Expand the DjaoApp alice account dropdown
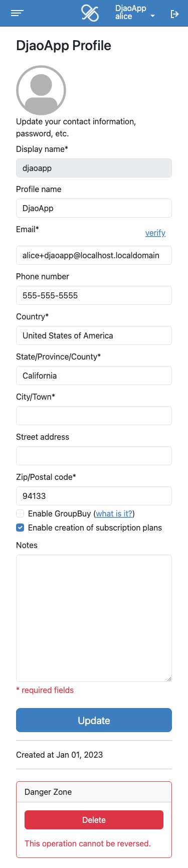 [x=135, y=13]
